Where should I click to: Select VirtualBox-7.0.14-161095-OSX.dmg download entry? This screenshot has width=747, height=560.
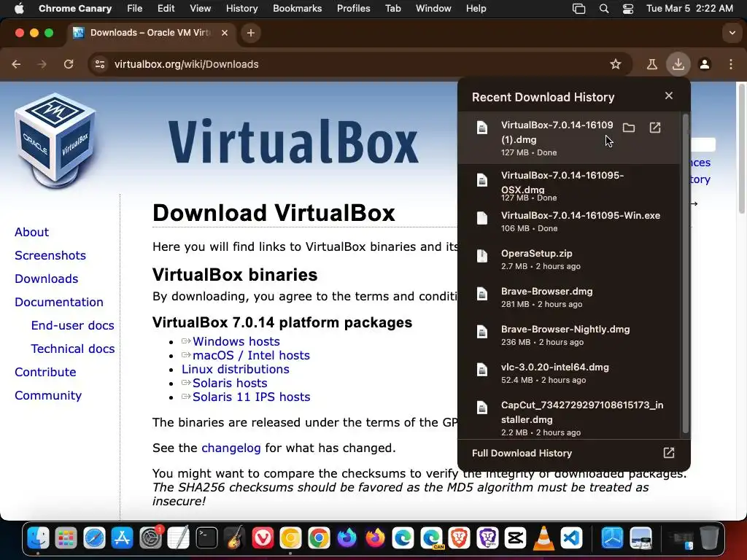coord(569,186)
